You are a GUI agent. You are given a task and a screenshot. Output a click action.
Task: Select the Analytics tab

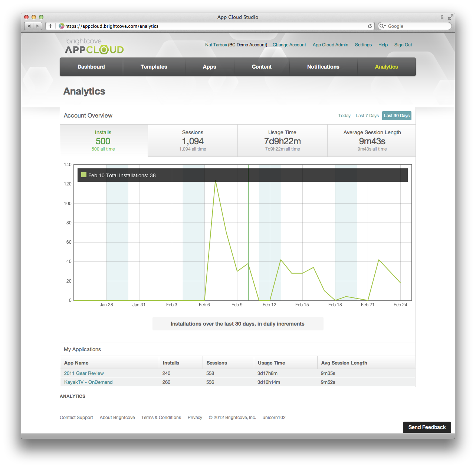[x=386, y=67]
